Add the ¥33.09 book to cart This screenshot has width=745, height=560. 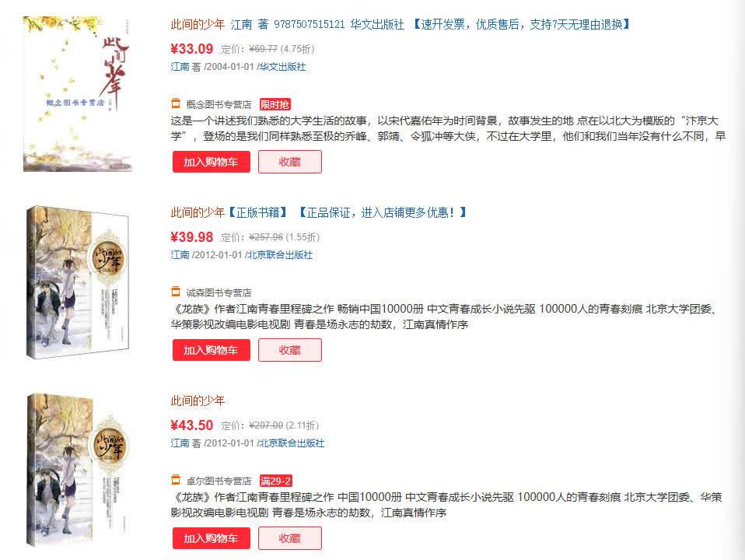(211, 162)
